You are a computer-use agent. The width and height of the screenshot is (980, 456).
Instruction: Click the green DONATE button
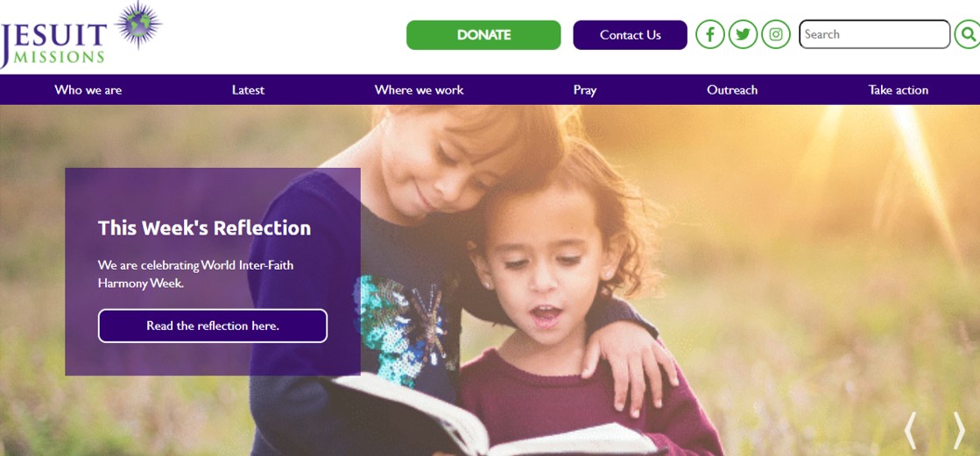[483, 35]
